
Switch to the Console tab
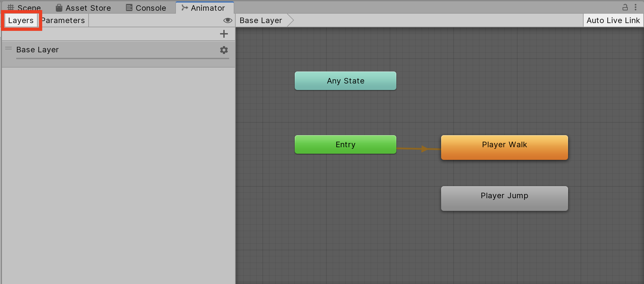(146, 8)
